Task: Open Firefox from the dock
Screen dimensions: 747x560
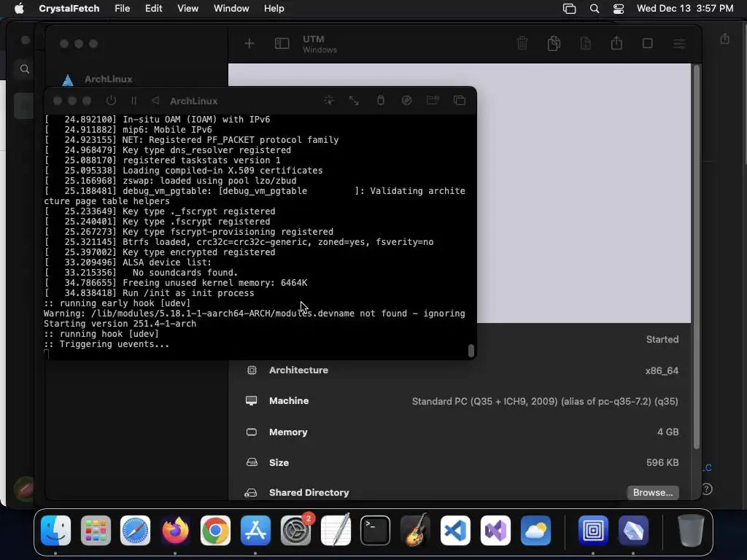Action: [x=175, y=530]
